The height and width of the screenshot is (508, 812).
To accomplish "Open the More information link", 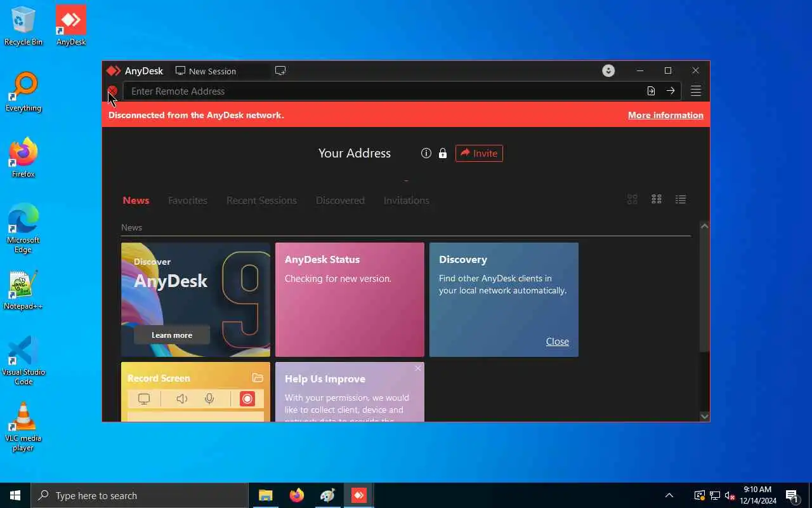I will pyautogui.click(x=665, y=115).
